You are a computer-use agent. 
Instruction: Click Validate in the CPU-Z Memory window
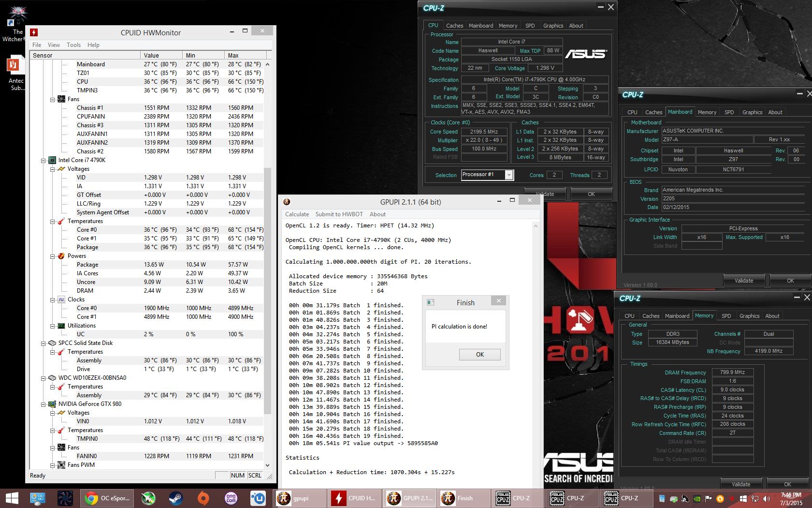point(740,484)
